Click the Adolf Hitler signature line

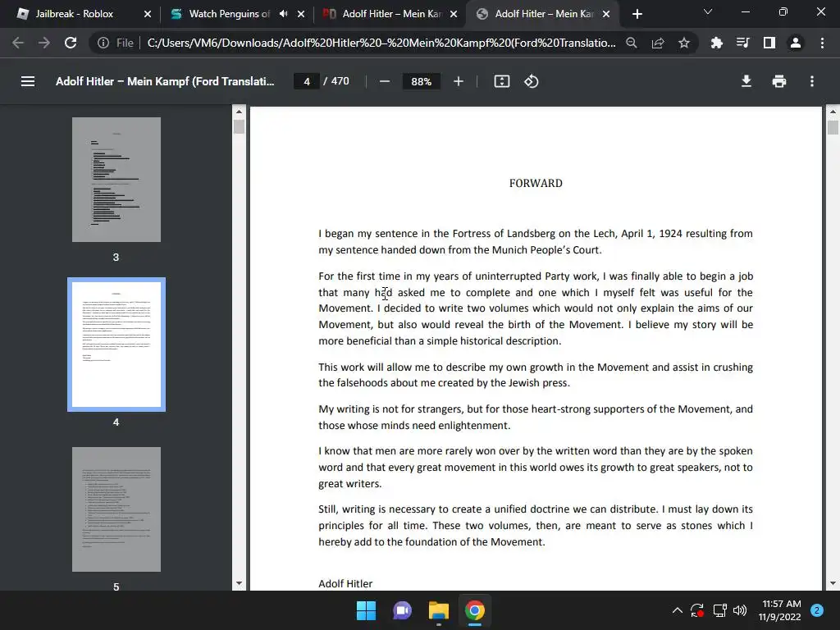pos(345,583)
